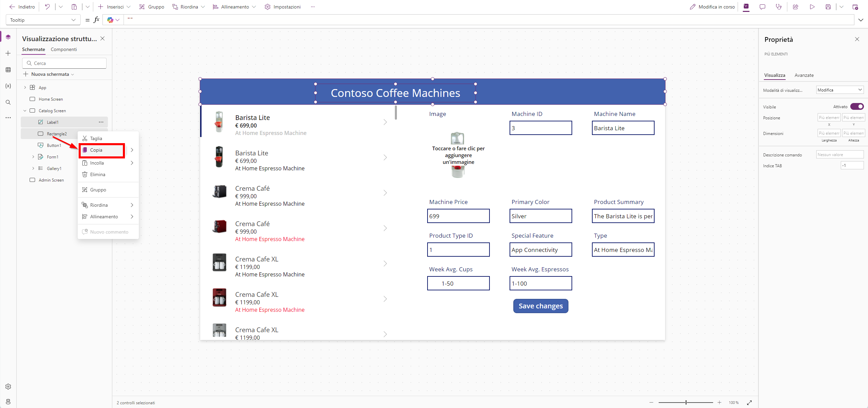Expand the Form1 tree node
Screen dimensions: 868x408
click(33, 157)
